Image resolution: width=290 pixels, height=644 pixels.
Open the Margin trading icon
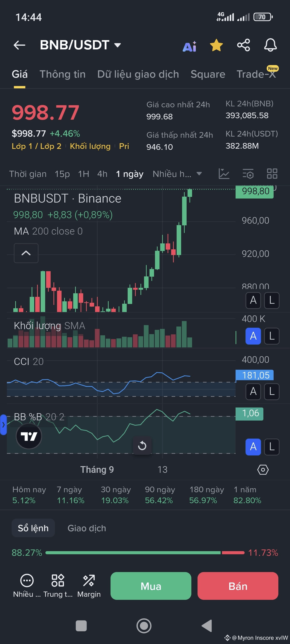click(x=89, y=586)
